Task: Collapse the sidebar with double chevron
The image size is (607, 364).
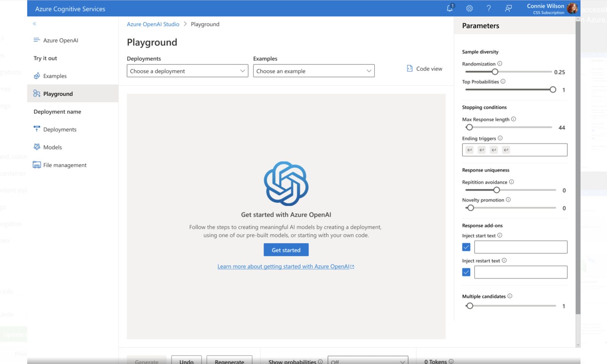Action: tap(35, 24)
